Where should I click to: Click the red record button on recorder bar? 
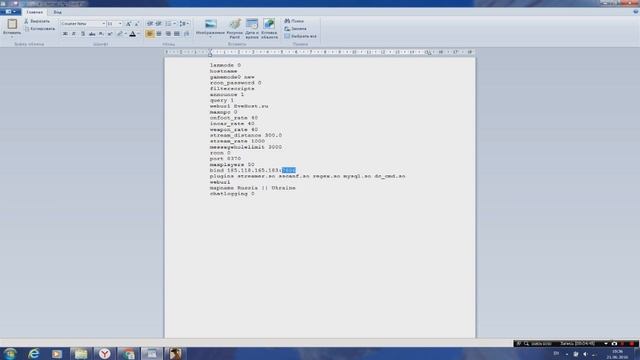(x=631, y=344)
